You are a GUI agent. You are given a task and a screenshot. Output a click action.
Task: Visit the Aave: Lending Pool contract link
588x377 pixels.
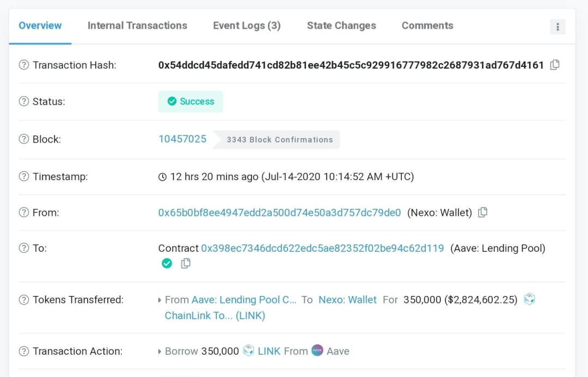[322, 248]
